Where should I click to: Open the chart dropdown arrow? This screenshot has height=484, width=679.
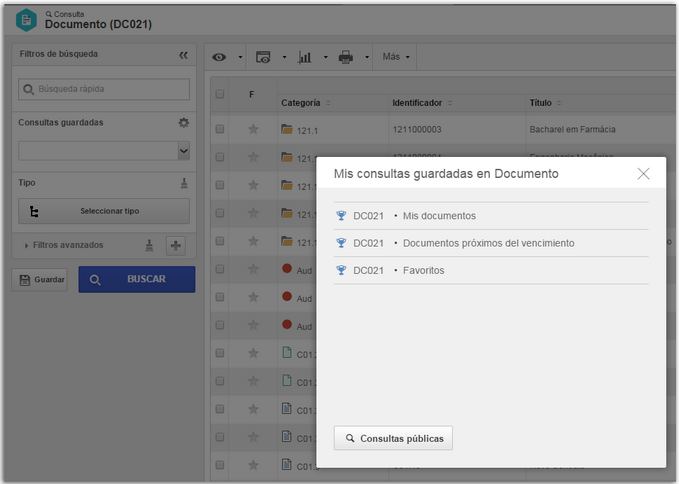click(x=326, y=57)
